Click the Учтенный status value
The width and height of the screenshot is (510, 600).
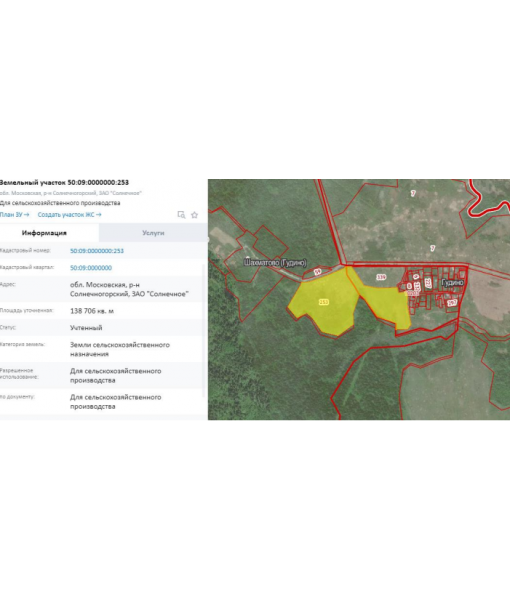[86, 328]
